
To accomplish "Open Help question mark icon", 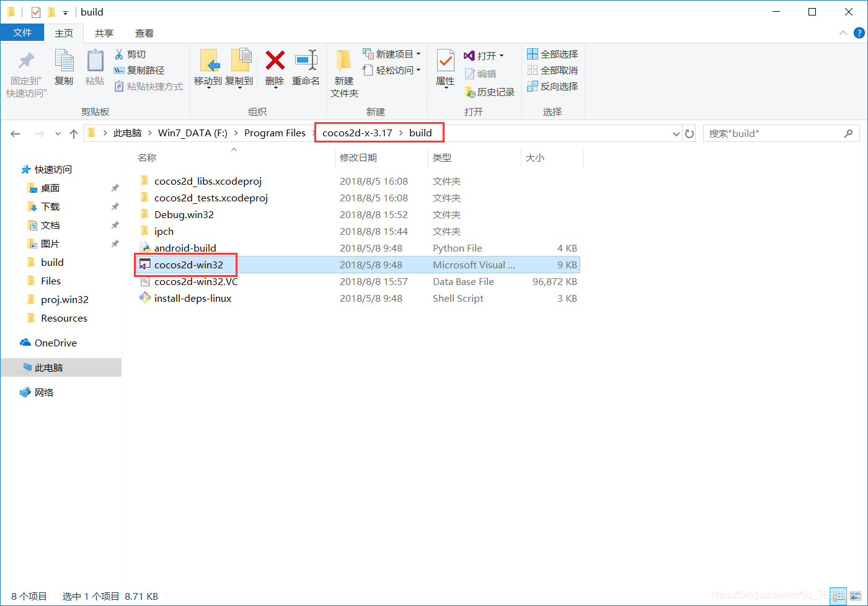I will [859, 33].
